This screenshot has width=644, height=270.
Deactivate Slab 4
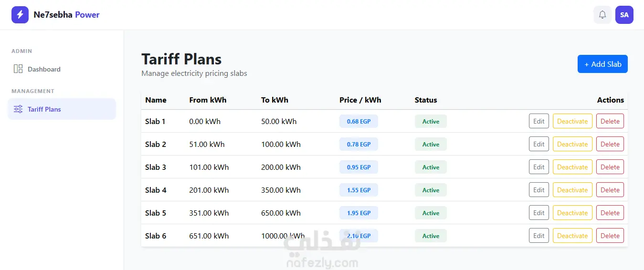572,190
